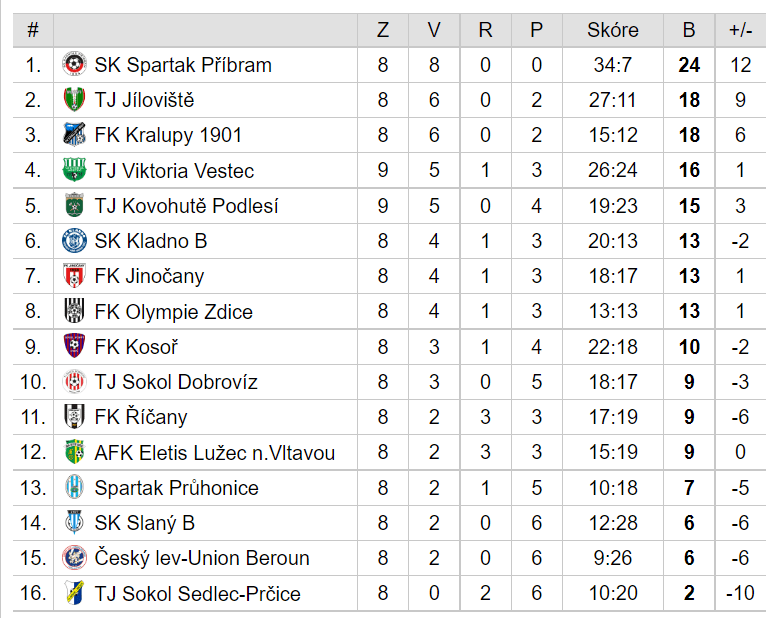
Task: Open the TJ Kovohutě Podlesí team name
Action: [x=186, y=206]
